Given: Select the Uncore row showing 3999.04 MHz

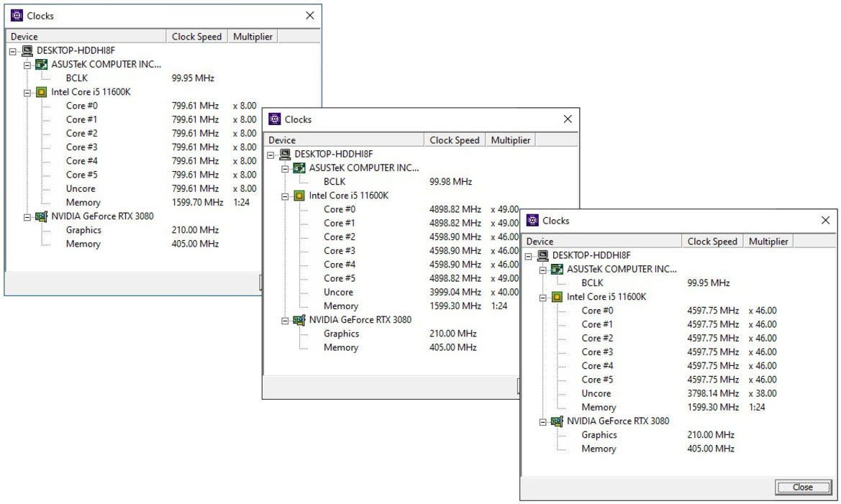Looking at the screenshot, I should point(421,292).
